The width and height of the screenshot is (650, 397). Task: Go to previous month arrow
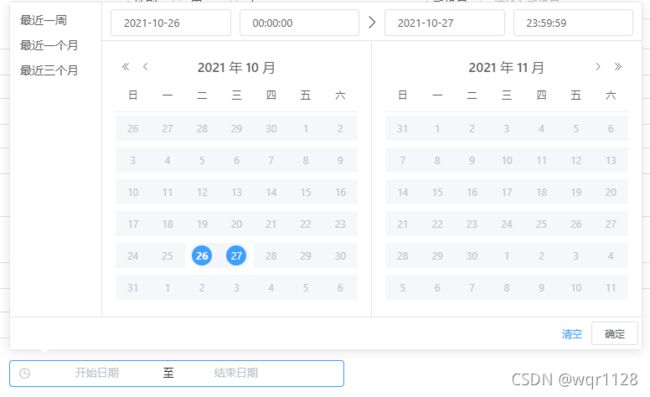coord(145,67)
